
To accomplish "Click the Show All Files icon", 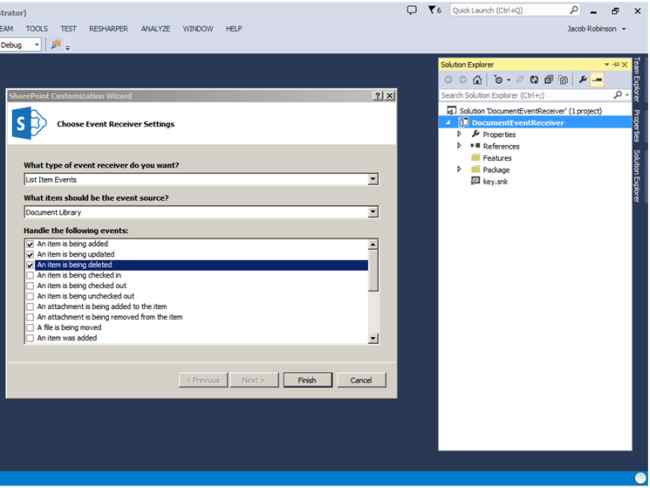I will tap(563, 80).
